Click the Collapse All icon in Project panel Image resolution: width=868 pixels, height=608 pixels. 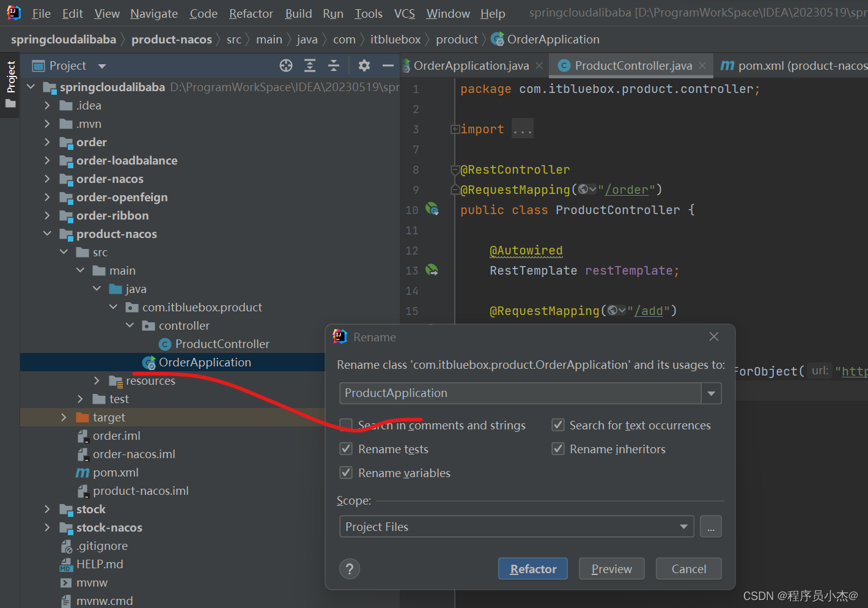coord(334,65)
